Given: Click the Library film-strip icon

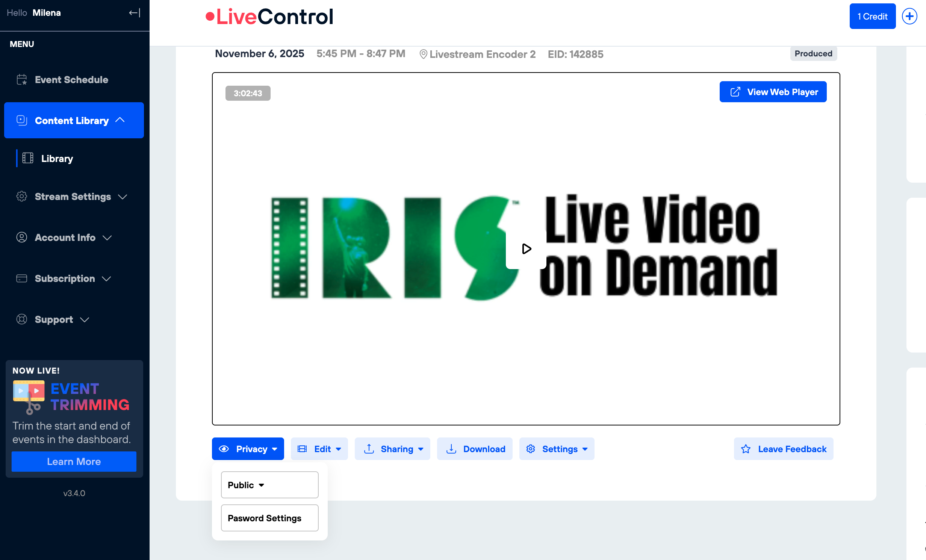Looking at the screenshot, I should tap(28, 158).
